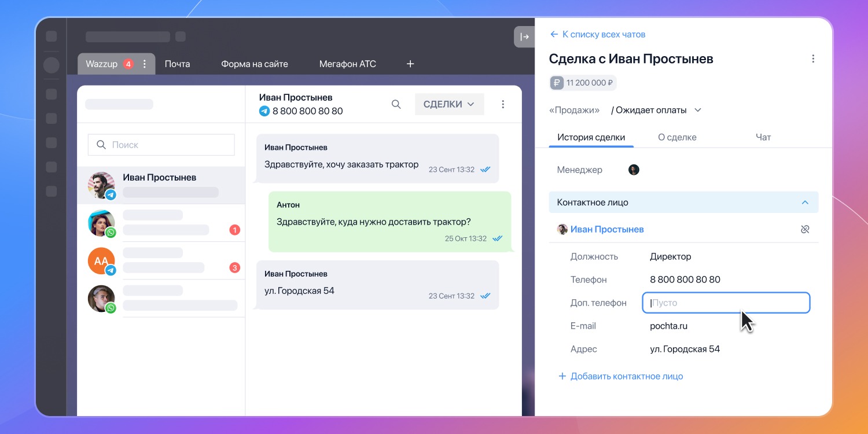Click the Поиск search field in chat list

161,145
